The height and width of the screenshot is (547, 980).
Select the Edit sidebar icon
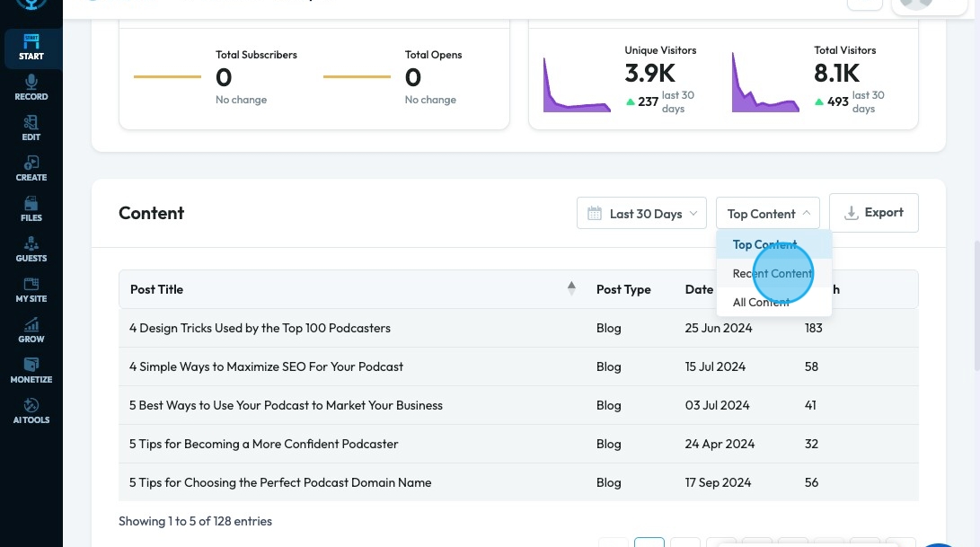31,128
